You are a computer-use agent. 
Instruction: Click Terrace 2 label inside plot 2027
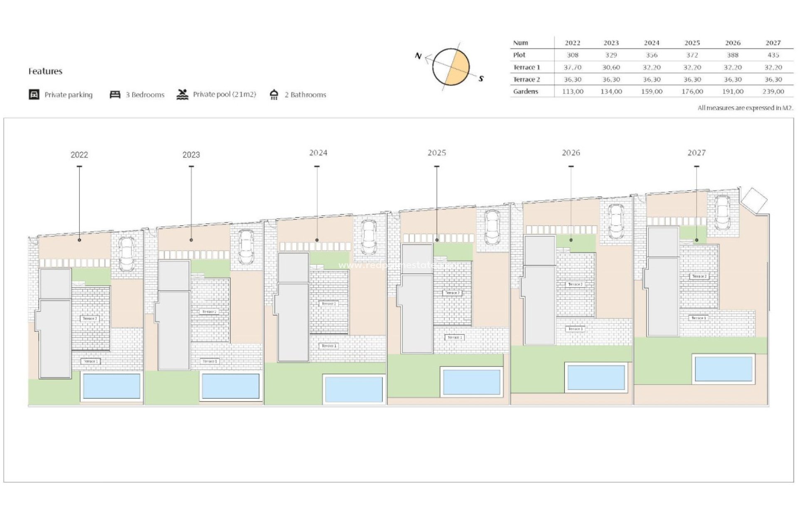click(x=699, y=276)
